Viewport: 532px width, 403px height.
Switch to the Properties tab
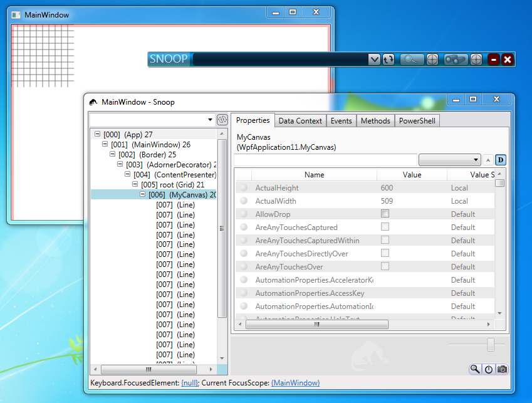(x=253, y=120)
